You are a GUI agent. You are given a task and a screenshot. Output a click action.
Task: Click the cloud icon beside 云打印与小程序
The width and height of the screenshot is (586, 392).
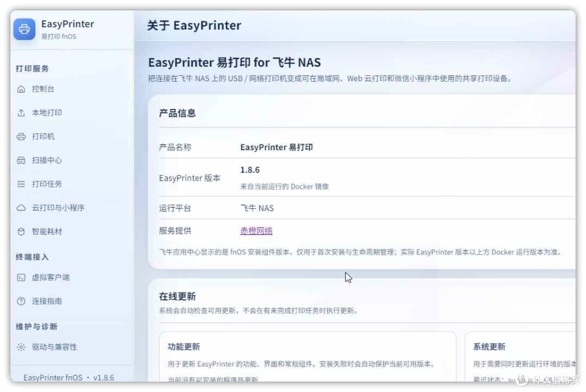pos(21,208)
